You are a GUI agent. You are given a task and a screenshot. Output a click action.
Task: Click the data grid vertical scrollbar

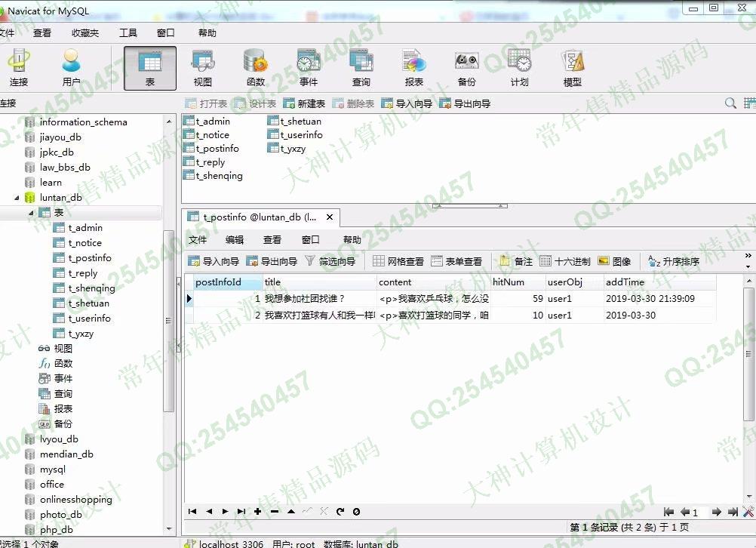(748, 354)
